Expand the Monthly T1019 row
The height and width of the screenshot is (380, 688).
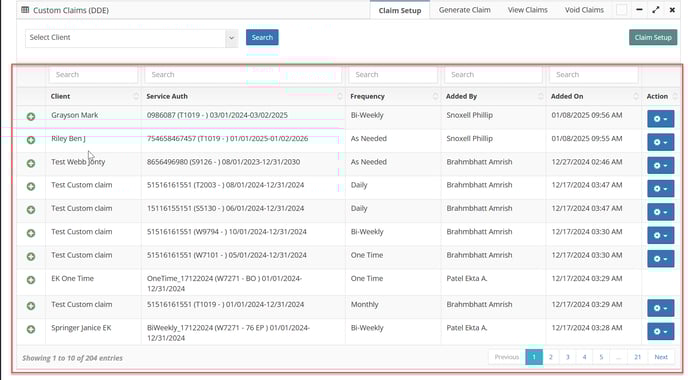click(31, 306)
